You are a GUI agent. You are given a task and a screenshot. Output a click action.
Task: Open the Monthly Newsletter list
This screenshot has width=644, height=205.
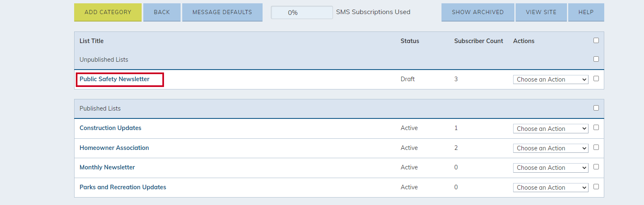pos(107,167)
